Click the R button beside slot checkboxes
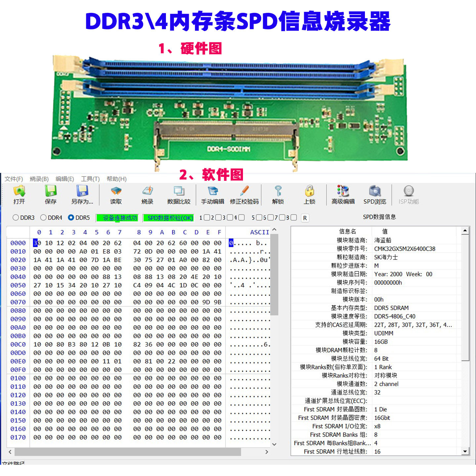 click(305, 218)
